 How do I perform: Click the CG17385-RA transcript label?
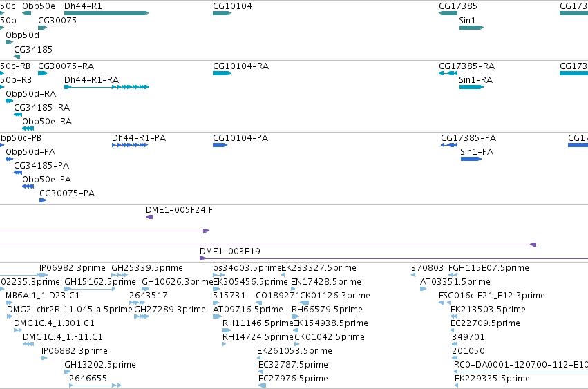point(467,66)
